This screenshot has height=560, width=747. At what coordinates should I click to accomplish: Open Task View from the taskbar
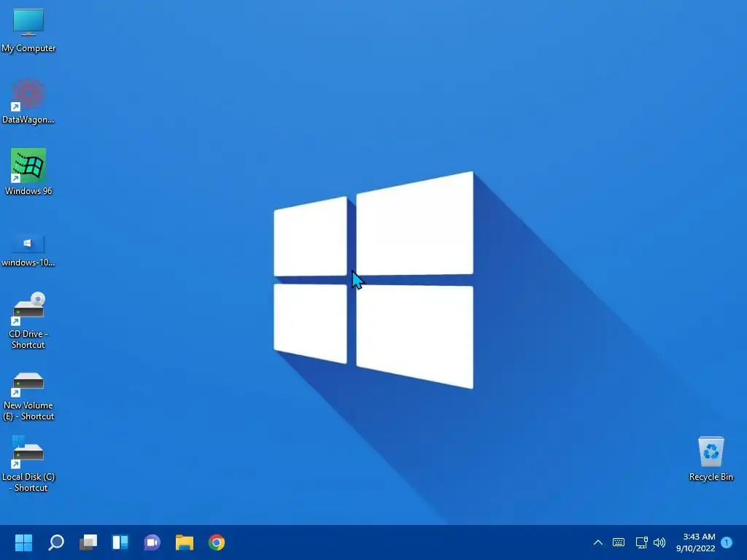pos(88,542)
